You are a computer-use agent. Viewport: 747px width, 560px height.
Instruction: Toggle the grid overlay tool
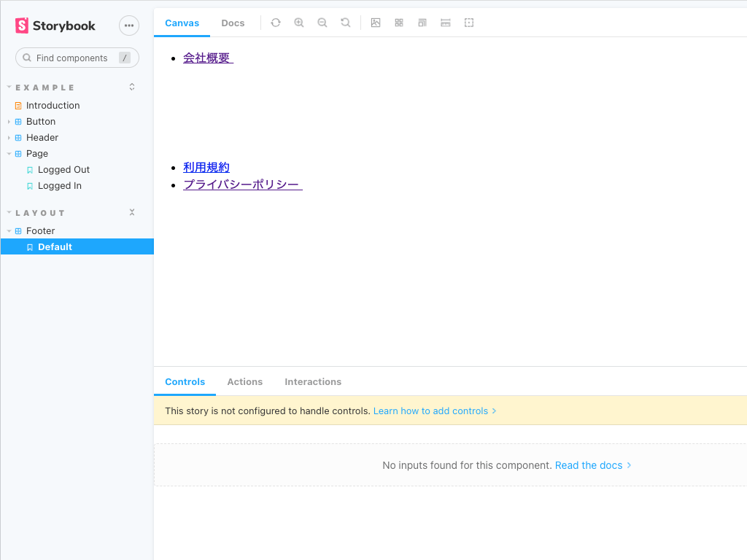[x=399, y=23]
